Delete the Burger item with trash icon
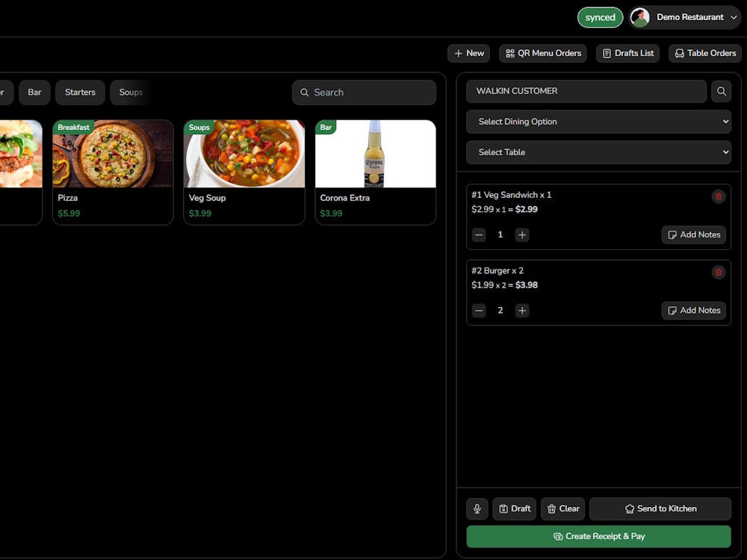The width and height of the screenshot is (747, 560). (x=719, y=273)
